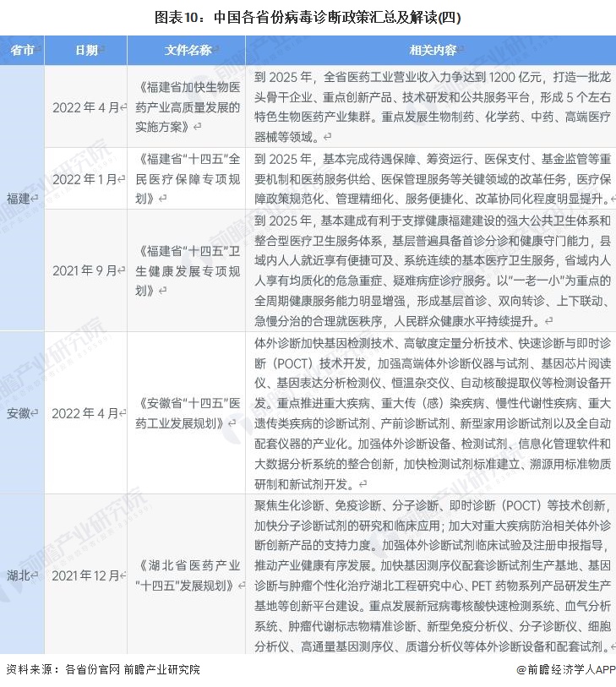Viewport: 616px width, 687px height.
Task: Open the 安徽省医药工业发展规划 document name
Action: click(x=188, y=413)
